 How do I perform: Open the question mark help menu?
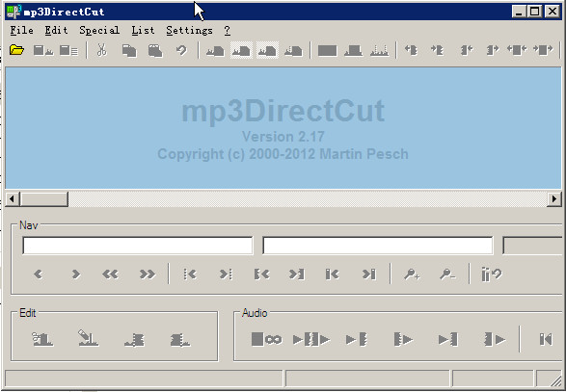click(227, 30)
